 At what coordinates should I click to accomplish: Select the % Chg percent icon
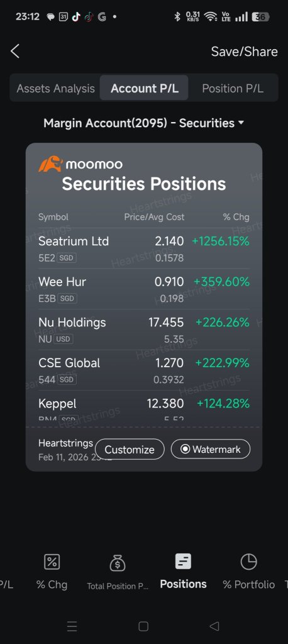(52, 562)
